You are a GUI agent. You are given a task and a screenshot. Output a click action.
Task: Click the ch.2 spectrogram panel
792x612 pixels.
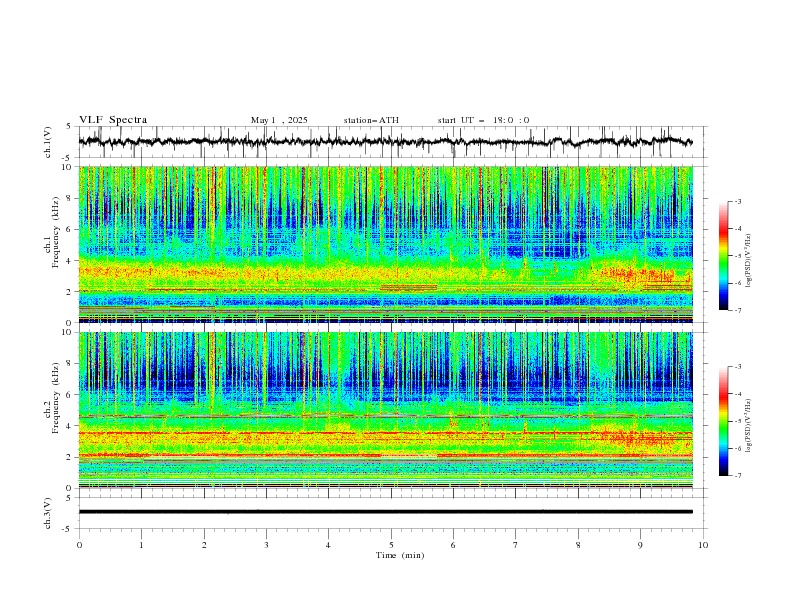(385, 410)
